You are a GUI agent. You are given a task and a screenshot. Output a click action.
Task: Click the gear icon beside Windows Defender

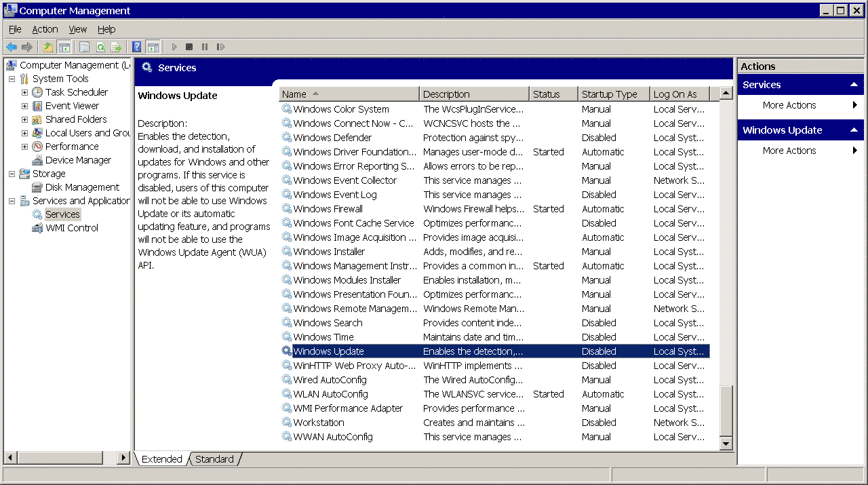coord(287,138)
